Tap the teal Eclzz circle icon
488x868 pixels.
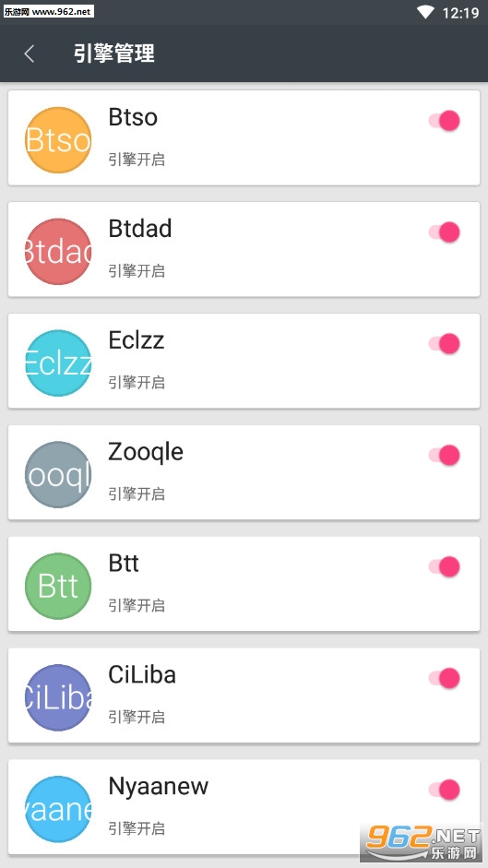[58, 363]
